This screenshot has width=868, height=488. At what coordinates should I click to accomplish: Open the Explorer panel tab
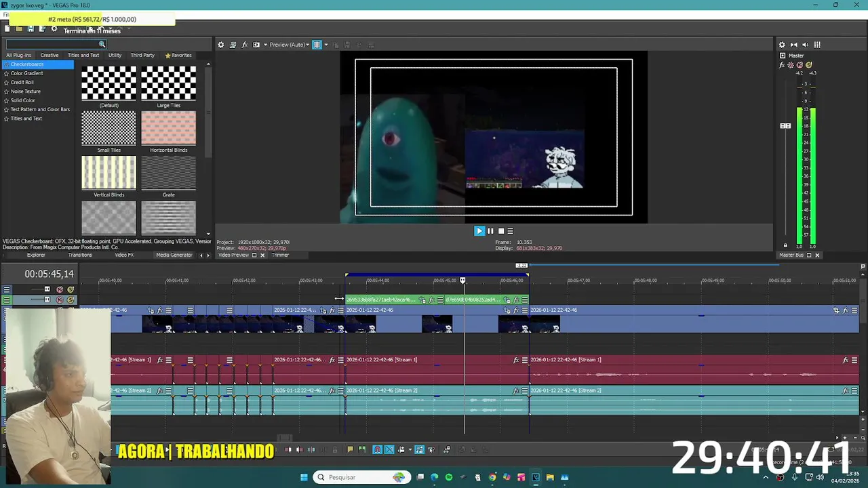click(36, 256)
